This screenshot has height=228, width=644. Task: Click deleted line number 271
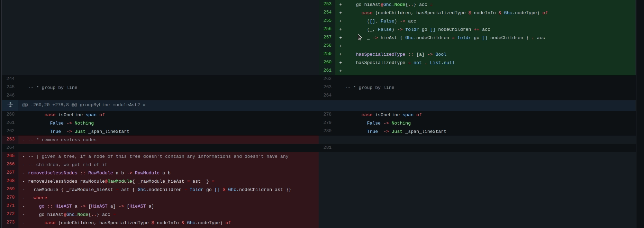tap(10, 206)
